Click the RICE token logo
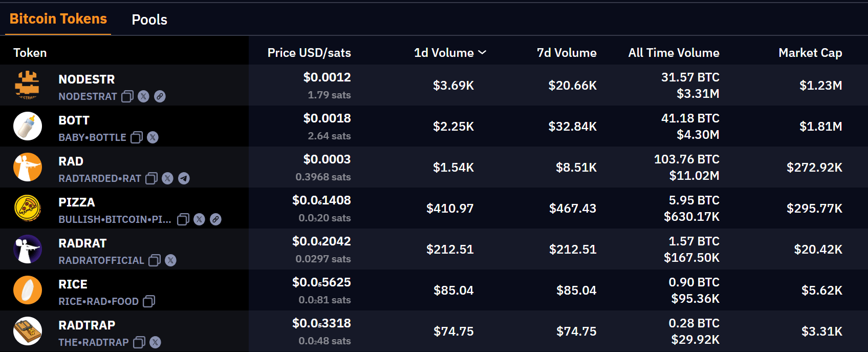Image resolution: width=868 pixels, height=352 pixels. pos(28,290)
